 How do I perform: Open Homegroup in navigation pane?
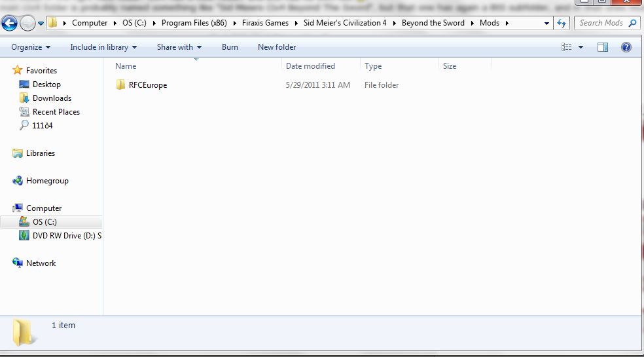click(47, 181)
